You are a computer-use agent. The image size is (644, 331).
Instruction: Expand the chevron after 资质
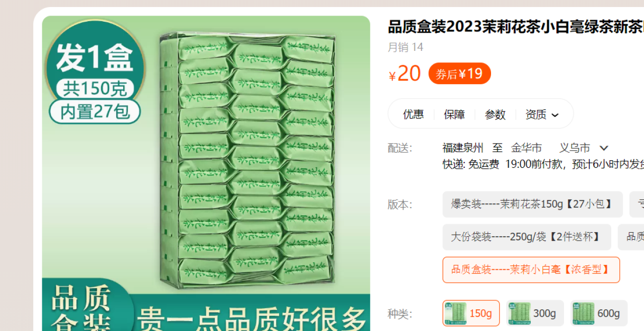555,115
